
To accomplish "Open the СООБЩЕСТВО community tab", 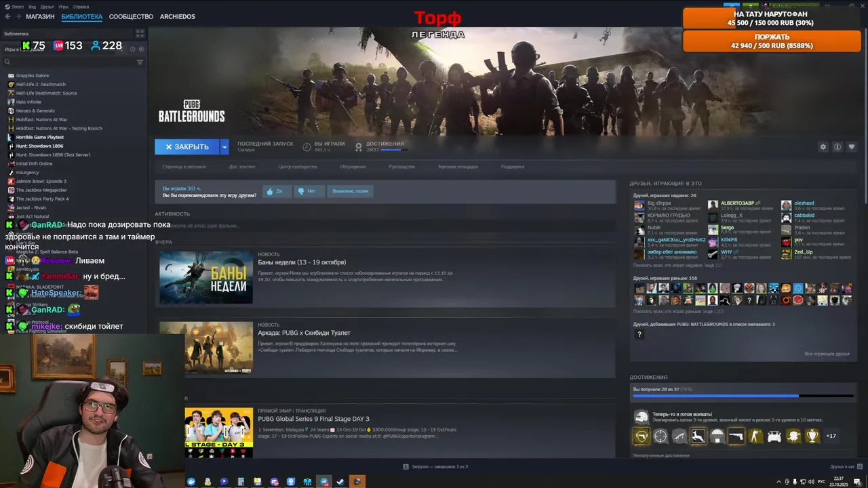I will pyautogui.click(x=131, y=16).
